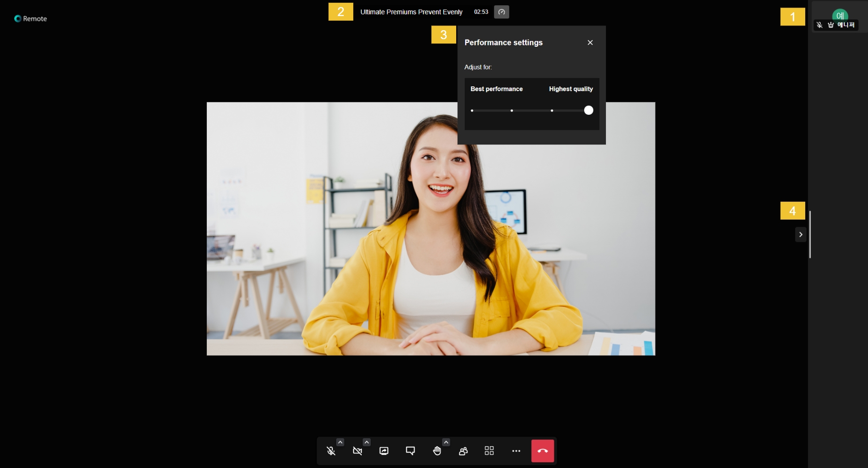Viewport: 868px width, 468px height.
Task: Expand the microphone options arrow
Action: (x=340, y=442)
